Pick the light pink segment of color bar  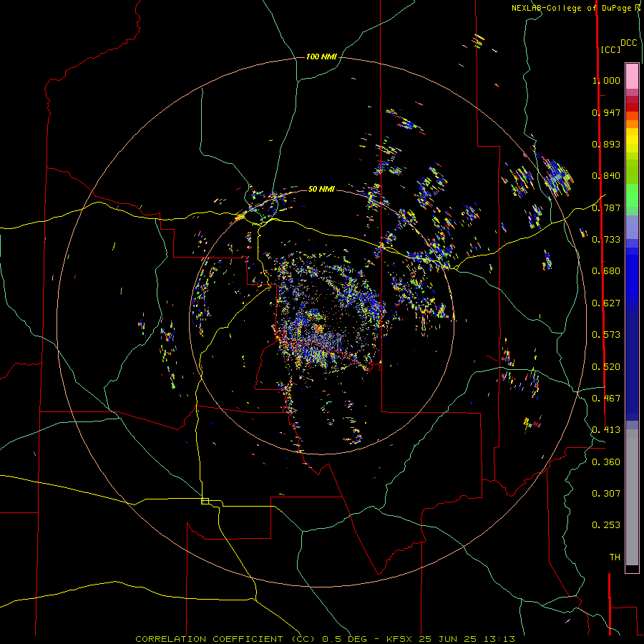[632, 76]
